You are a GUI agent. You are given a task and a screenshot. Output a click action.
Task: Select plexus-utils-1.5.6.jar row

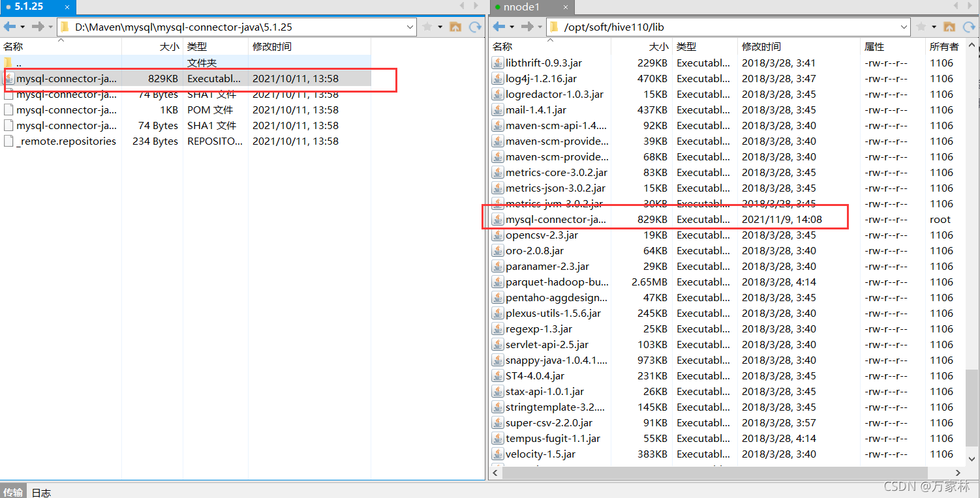[x=726, y=314]
